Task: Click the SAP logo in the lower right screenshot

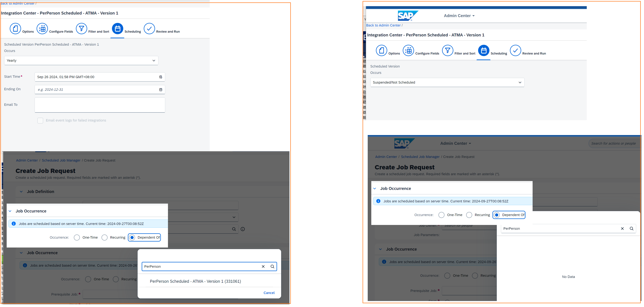Action: pyautogui.click(x=404, y=143)
